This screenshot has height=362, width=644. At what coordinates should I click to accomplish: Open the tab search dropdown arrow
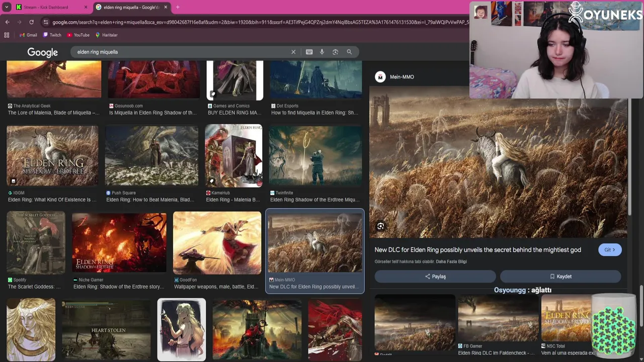7,7
